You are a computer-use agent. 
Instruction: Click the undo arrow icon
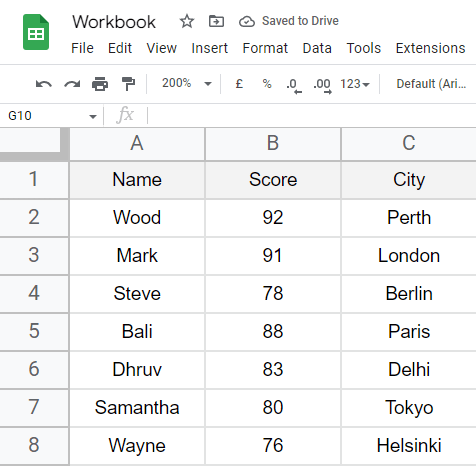44,84
